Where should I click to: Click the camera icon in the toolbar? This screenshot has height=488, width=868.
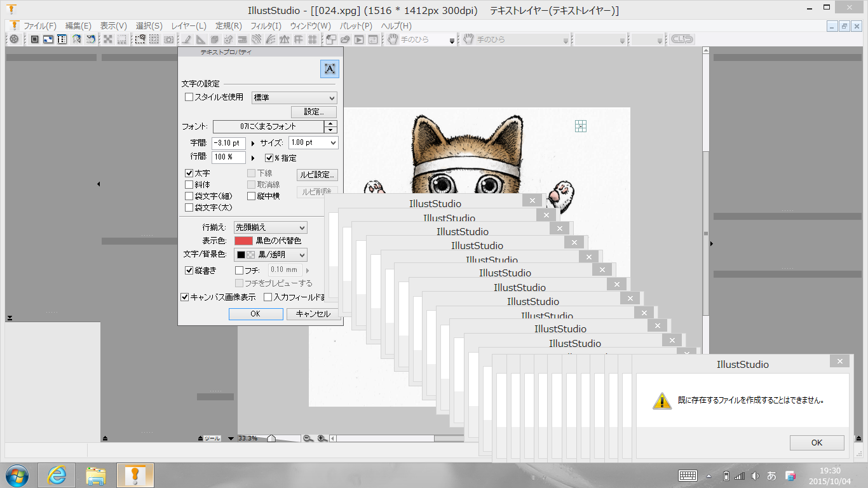point(168,39)
